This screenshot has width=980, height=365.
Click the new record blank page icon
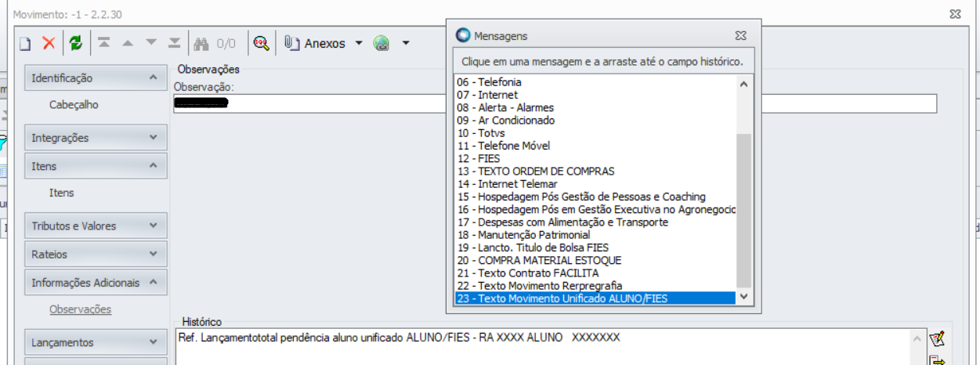24,44
